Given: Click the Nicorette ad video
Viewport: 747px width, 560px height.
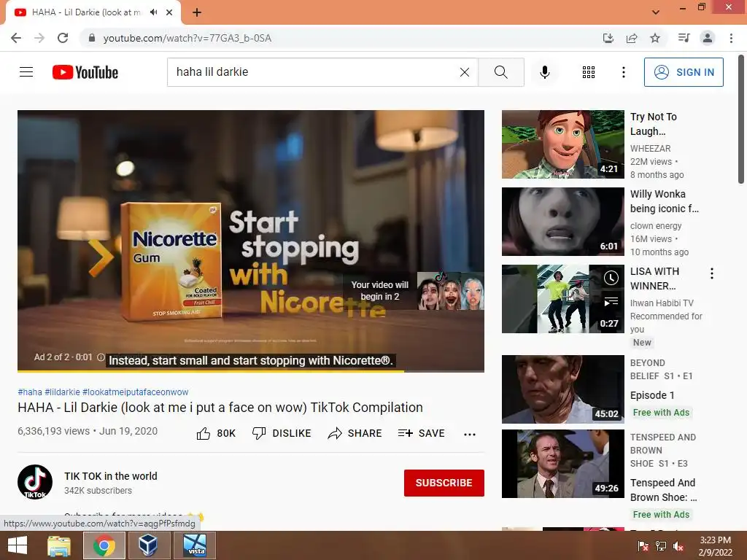Looking at the screenshot, I should (x=251, y=241).
